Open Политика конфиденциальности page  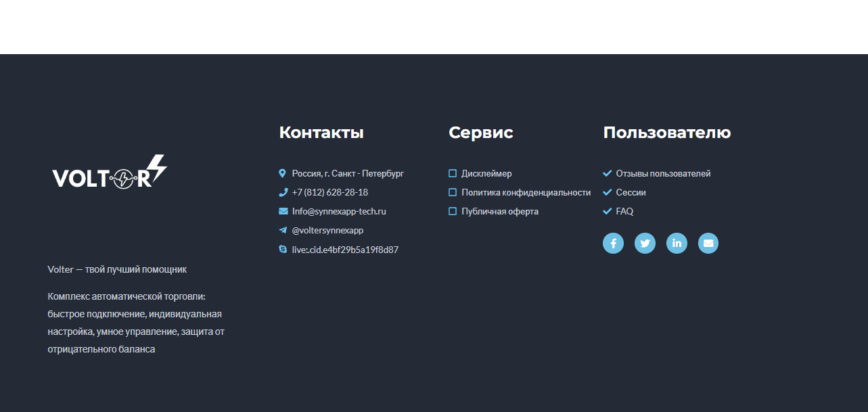pos(526,193)
